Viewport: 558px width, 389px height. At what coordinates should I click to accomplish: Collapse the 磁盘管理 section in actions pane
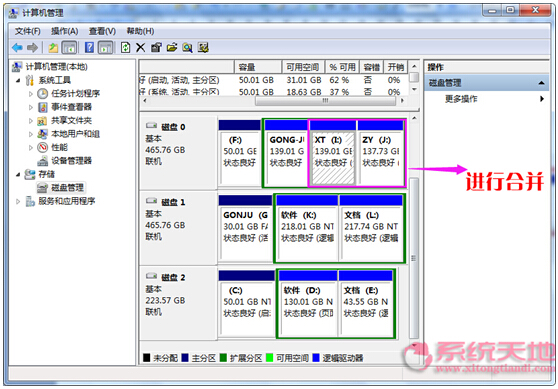[541, 83]
